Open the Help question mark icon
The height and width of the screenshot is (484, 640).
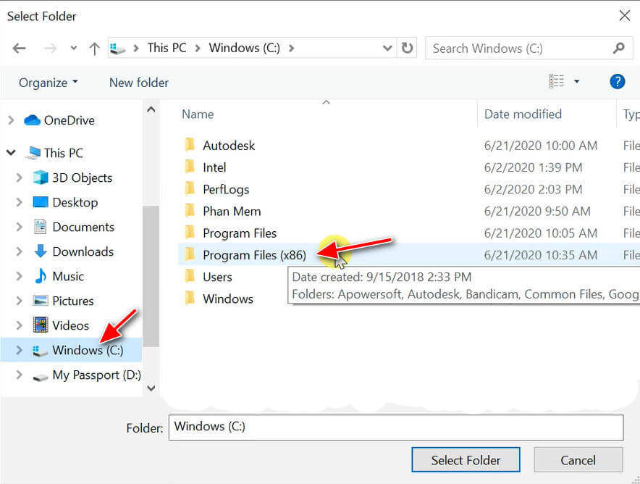point(617,82)
